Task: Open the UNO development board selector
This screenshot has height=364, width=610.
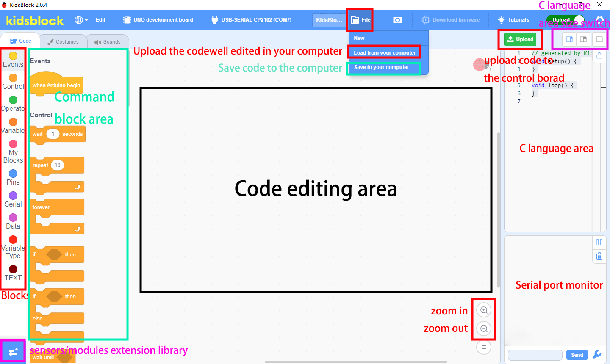Action: pyautogui.click(x=158, y=20)
